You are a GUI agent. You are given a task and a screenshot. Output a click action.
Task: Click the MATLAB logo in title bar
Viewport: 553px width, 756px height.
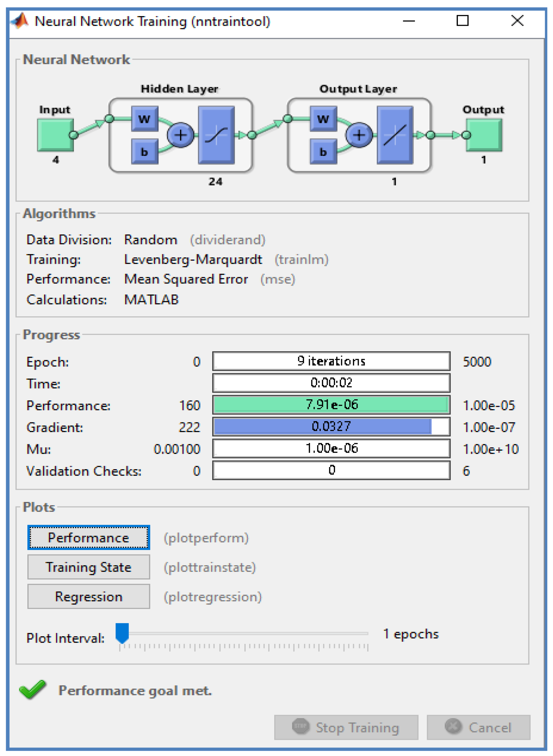(x=20, y=21)
